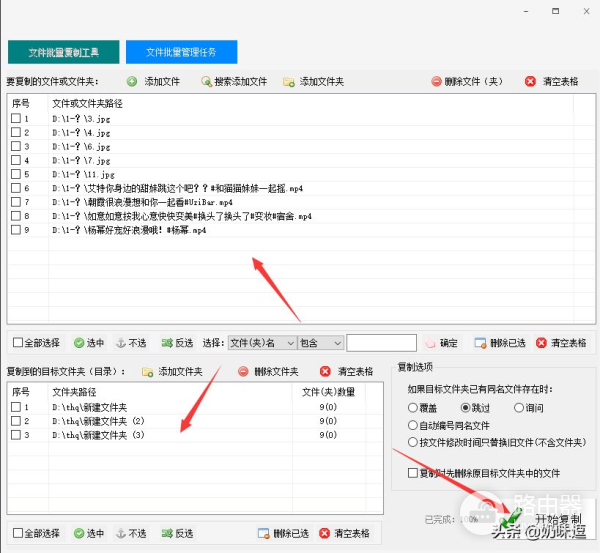
Task: Enable 复制时先删除原目标文件夹中的文件 checkbox
Action: (412, 473)
